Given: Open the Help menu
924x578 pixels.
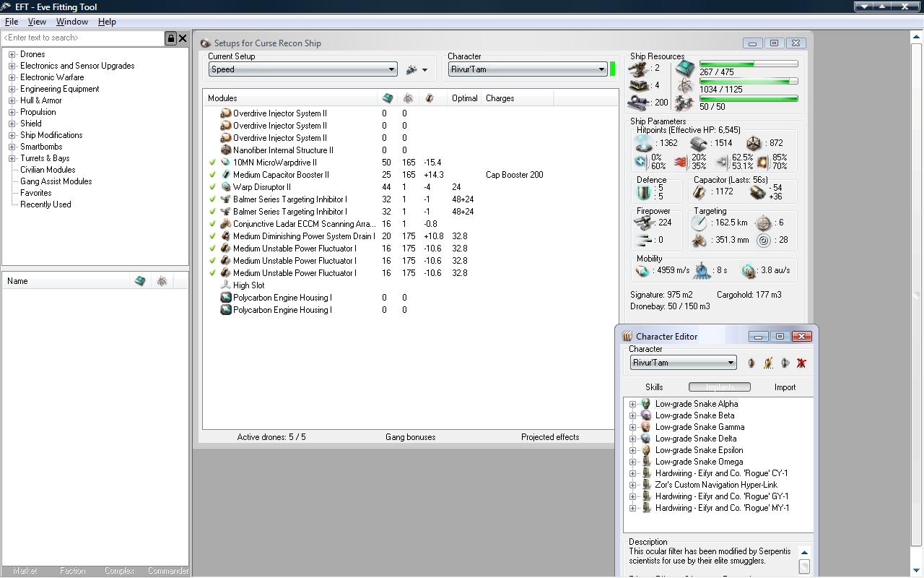Looking at the screenshot, I should click(107, 22).
